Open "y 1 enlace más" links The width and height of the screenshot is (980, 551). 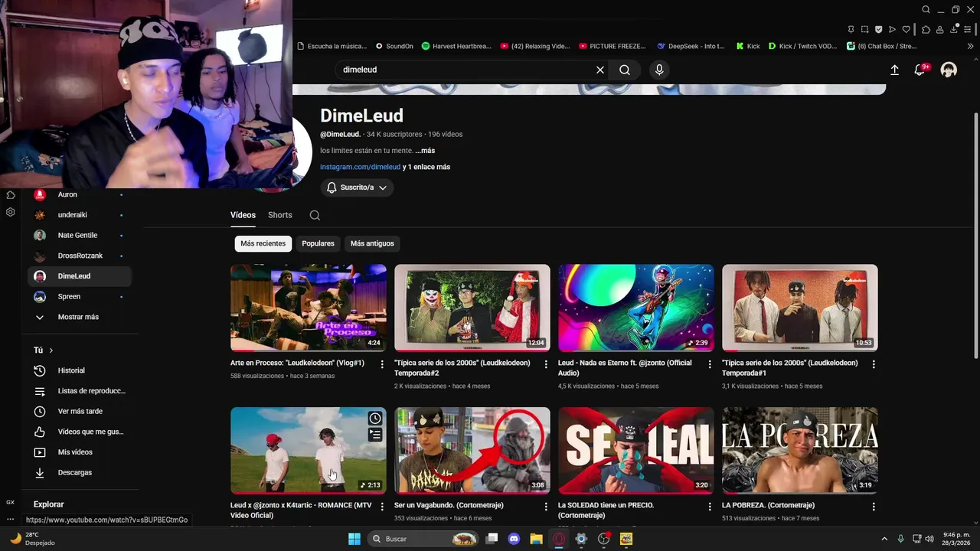[426, 167]
